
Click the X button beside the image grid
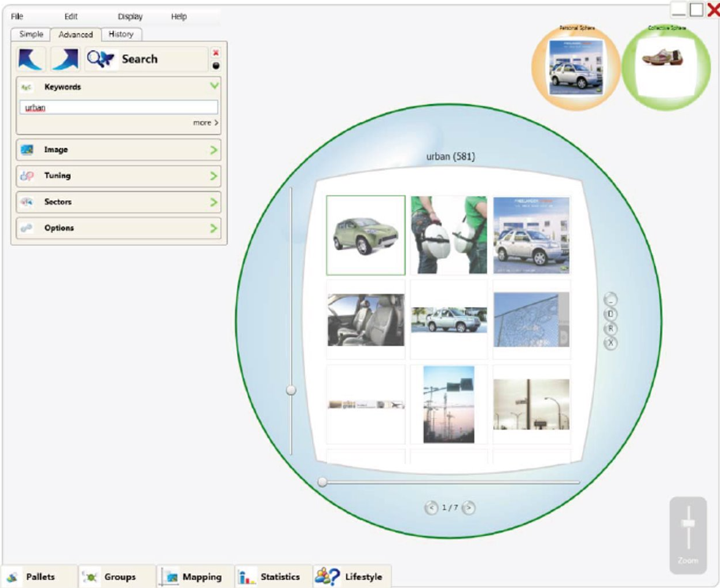611,343
